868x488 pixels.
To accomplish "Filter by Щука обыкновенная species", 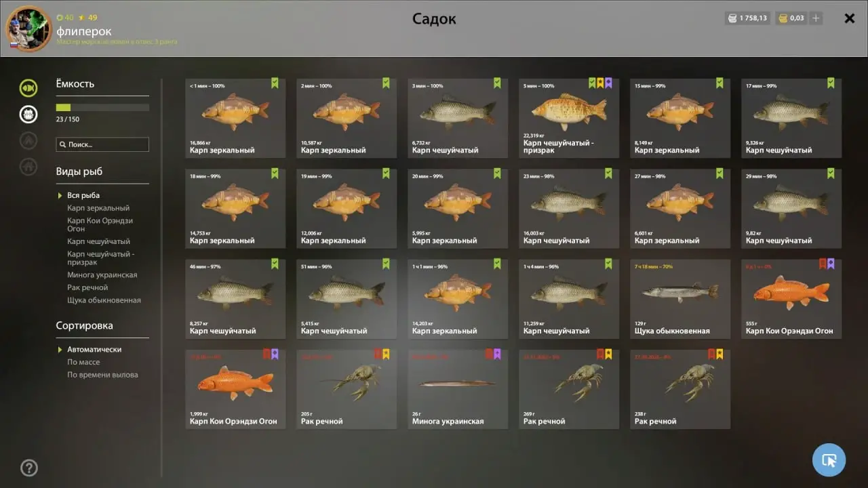I will [x=104, y=300].
